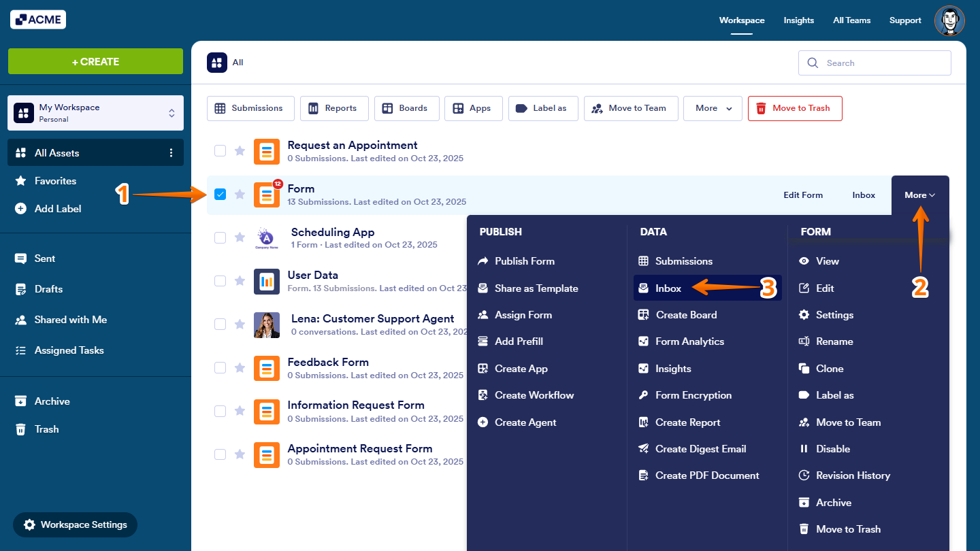Uncheck the checkbox next to Form

click(220, 194)
